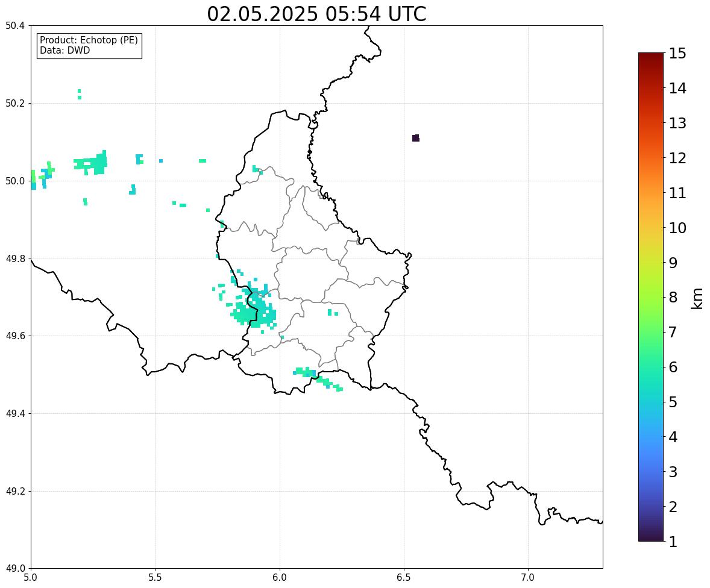Click latitude axis label 49.2
Screen dimensions: 710x588
click(15, 491)
